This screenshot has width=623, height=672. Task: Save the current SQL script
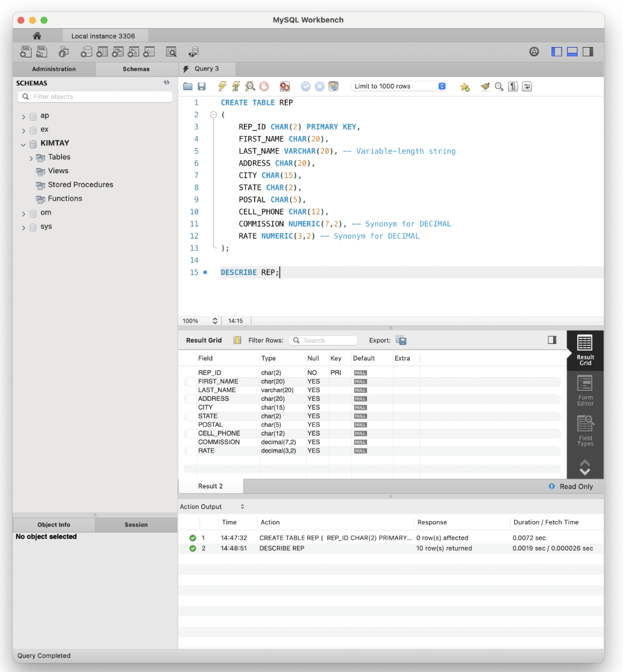[x=202, y=86]
